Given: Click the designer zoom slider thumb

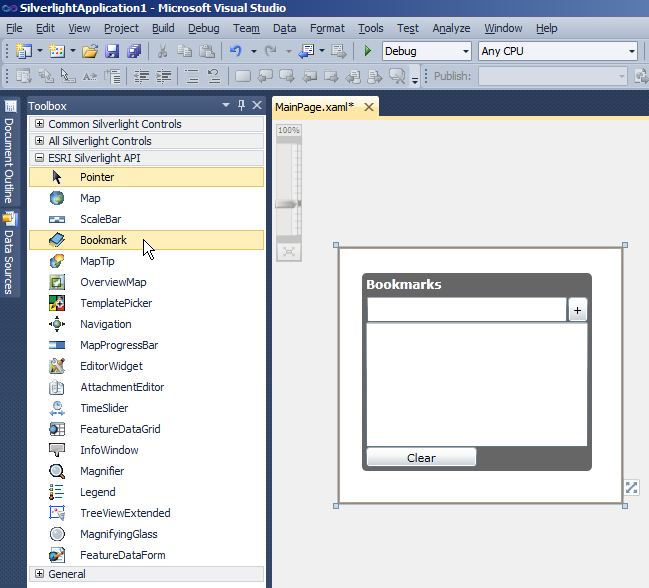Looking at the screenshot, I should [288, 204].
